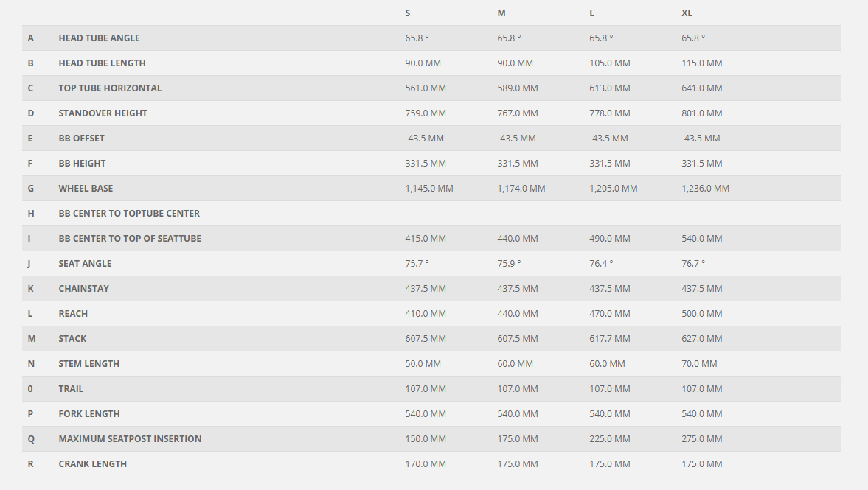This screenshot has width=868, height=490.
Task: Click the wheel base value 1,236.0 MM
Action: [705, 189]
